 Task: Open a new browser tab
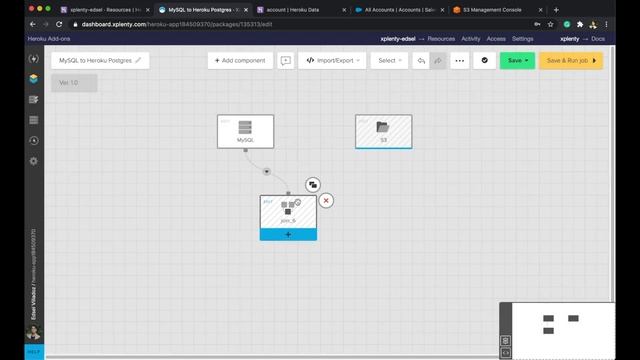[x=556, y=10]
